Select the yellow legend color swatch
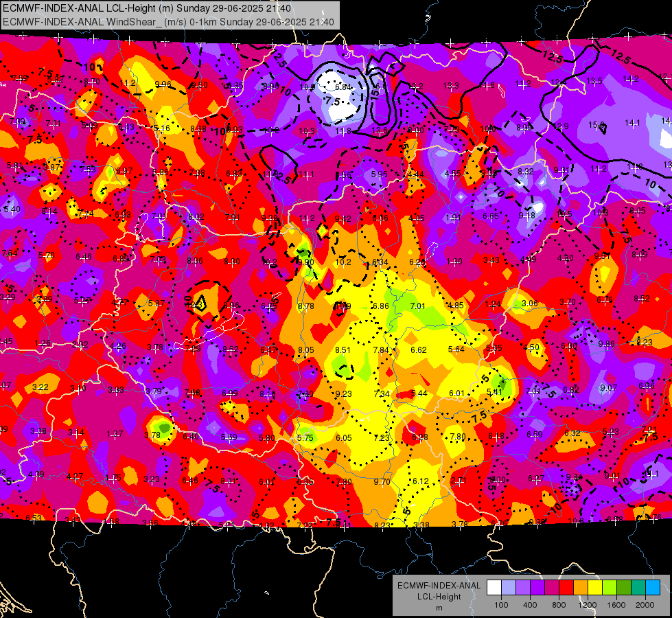This screenshot has height=618, width=672. [595, 588]
